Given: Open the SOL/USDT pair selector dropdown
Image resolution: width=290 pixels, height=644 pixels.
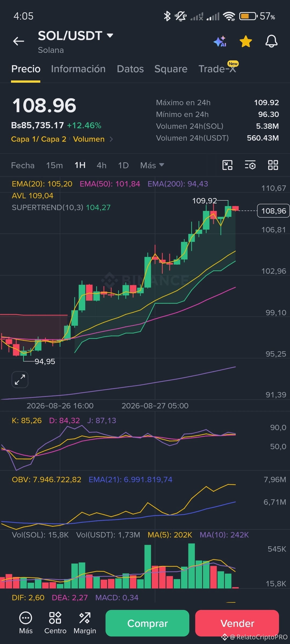Looking at the screenshot, I should (x=75, y=36).
